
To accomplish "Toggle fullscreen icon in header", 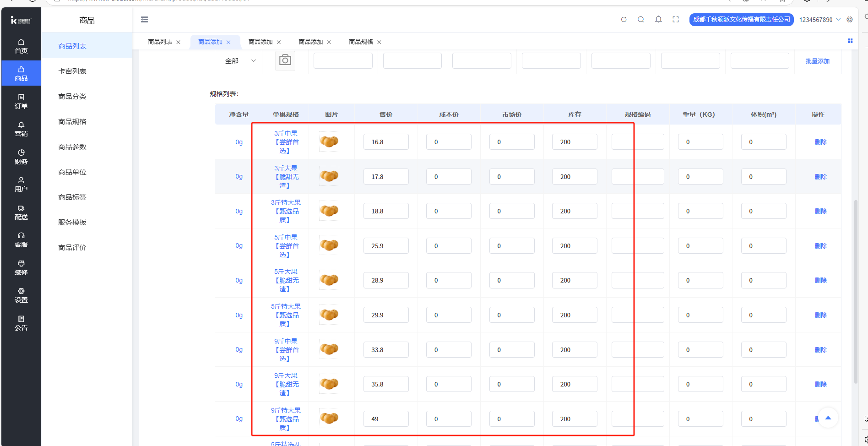I will (x=676, y=20).
